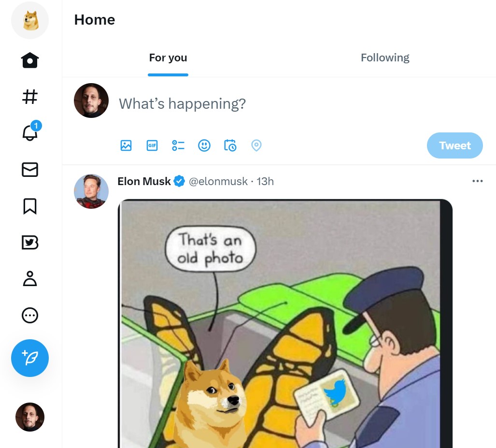Open the Home icon in sidebar

pos(30,61)
